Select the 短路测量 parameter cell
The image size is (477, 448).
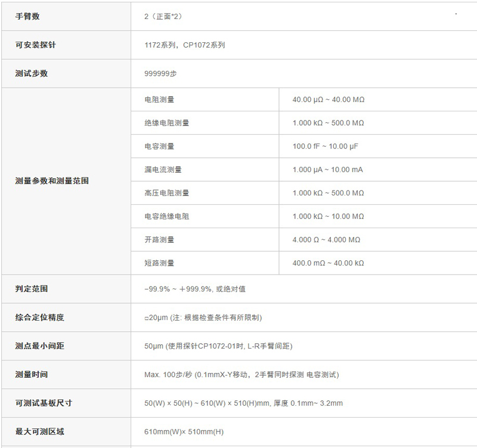pyautogui.click(x=205, y=263)
